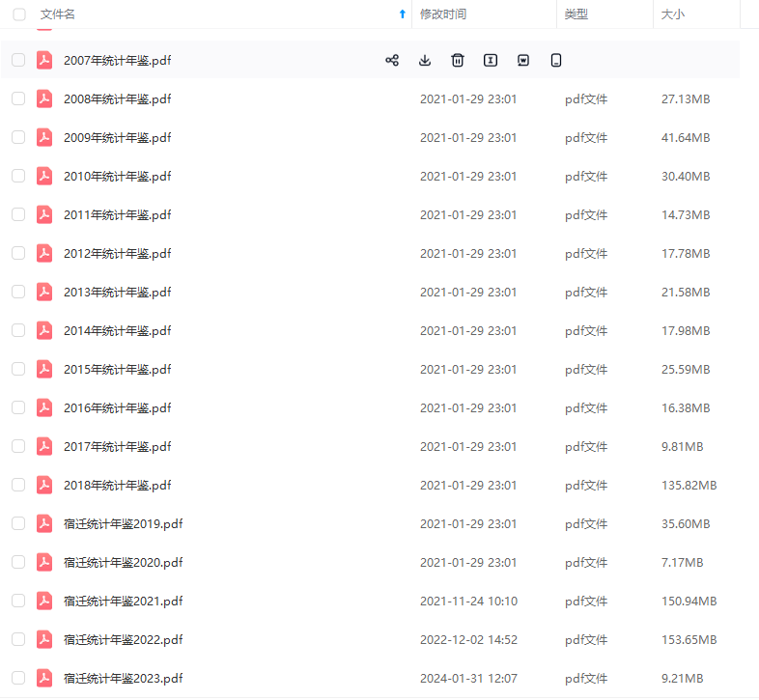This screenshot has width=759, height=700.
Task: Check the box for 宿迁统计年鉴2021.pdf
Action: point(18,601)
